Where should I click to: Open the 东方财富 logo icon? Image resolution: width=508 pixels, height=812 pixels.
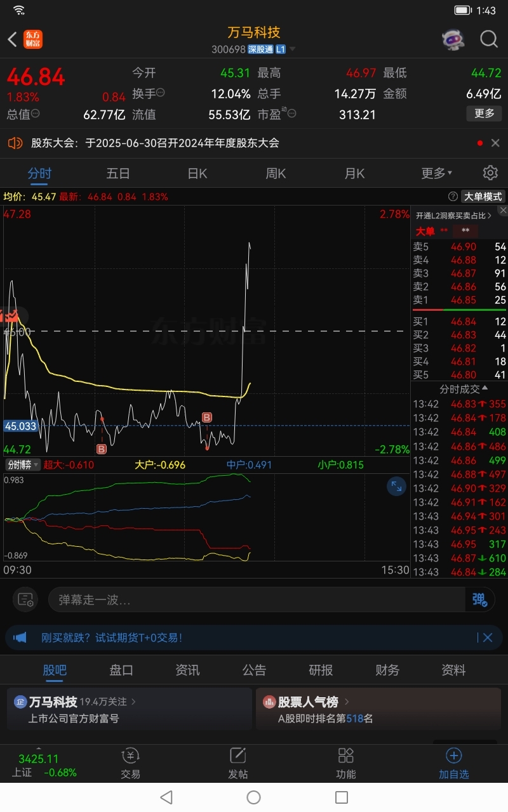pyautogui.click(x=33, y=39)
